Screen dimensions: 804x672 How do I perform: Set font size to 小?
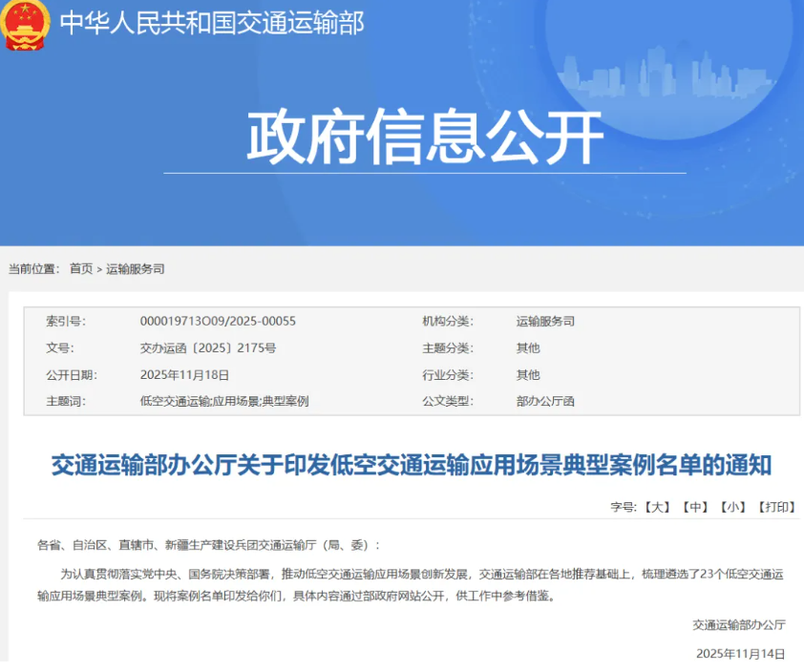733,507
